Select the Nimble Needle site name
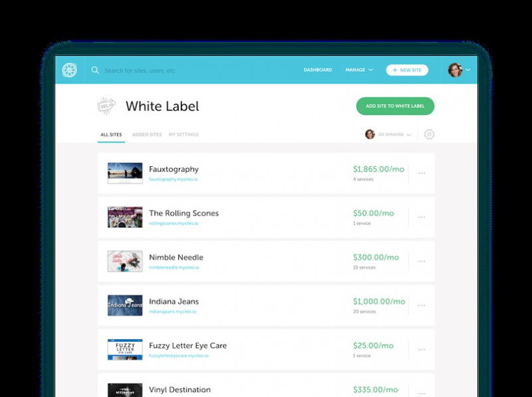 tap(176, 257)
